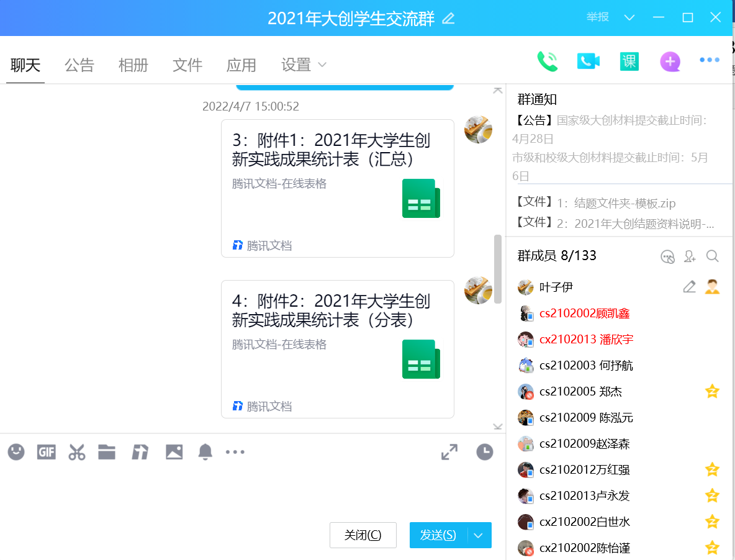Open the send button options arrow
735x560 pixels.
point(478,535)
